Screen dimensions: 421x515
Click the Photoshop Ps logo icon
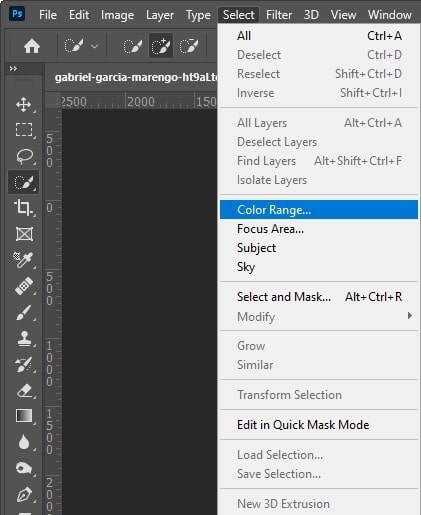point(17,14)
